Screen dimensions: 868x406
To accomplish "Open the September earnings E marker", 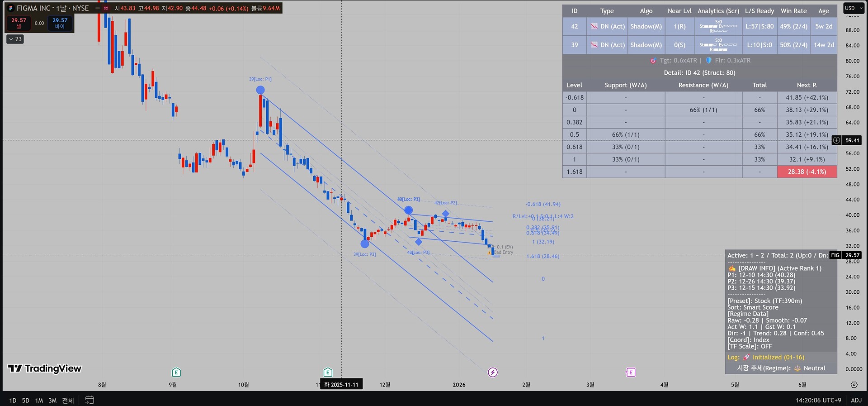I will (x=176, y=372).
